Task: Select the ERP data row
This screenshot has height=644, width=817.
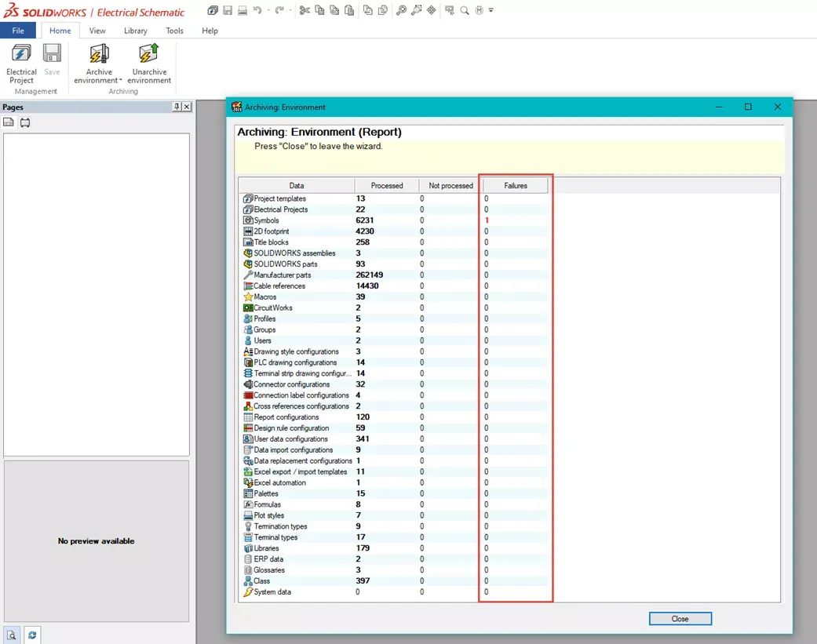Action: 395,559
